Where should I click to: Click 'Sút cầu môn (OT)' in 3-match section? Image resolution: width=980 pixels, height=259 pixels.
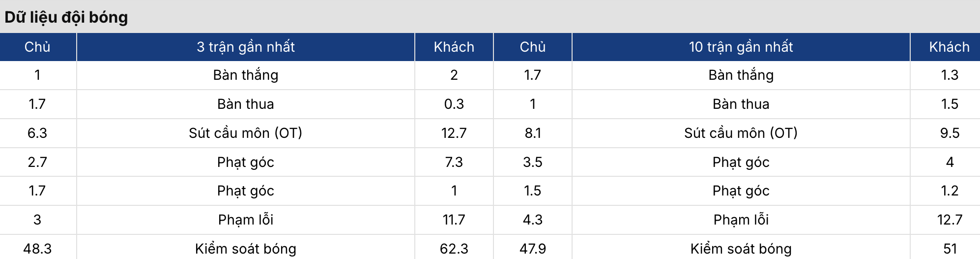[x=245, y=133]
